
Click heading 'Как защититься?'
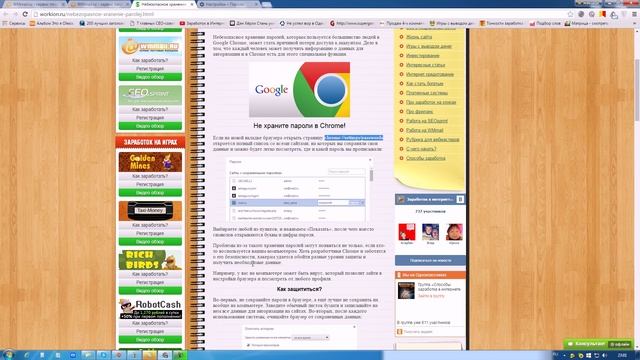point(299,289)
